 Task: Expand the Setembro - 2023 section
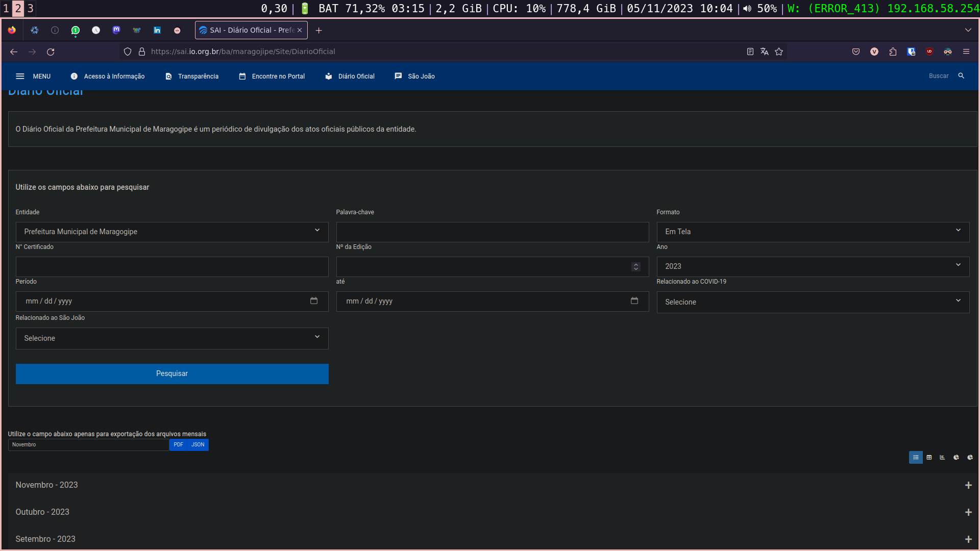[x=493, y=539]
